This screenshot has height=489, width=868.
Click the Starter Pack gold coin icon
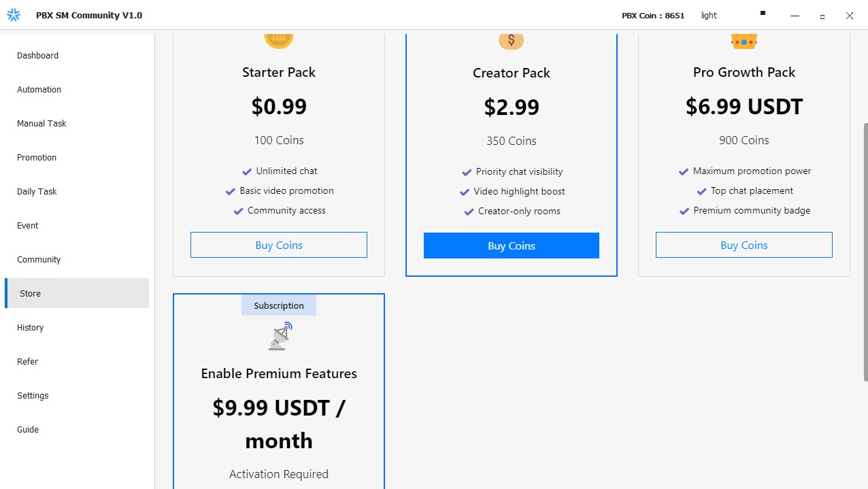279,39
